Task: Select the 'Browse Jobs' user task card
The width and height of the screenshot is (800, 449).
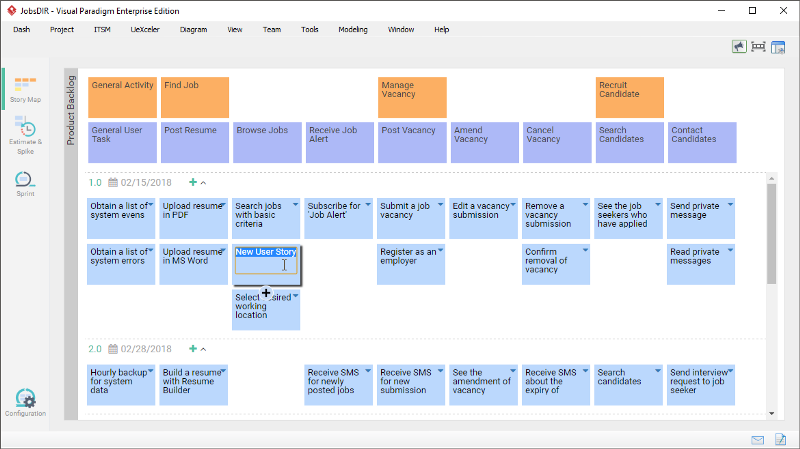Action: pos(267,142)
